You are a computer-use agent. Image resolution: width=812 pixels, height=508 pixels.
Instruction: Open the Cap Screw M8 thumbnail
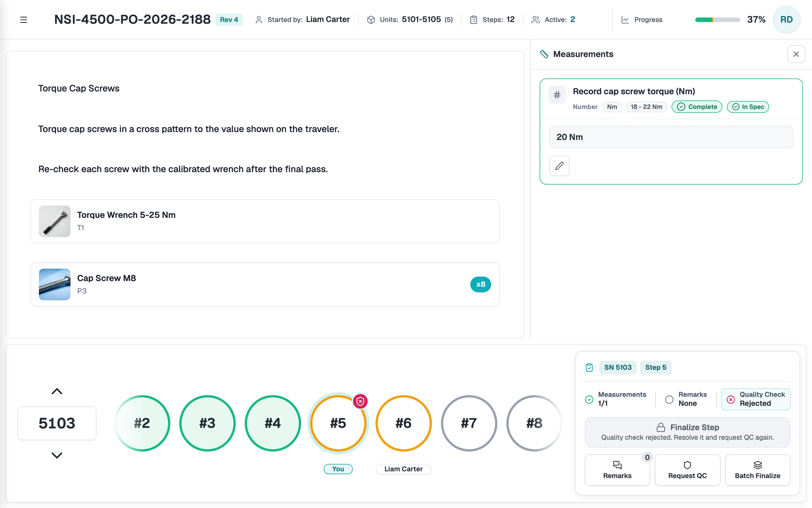click(55, 284)
